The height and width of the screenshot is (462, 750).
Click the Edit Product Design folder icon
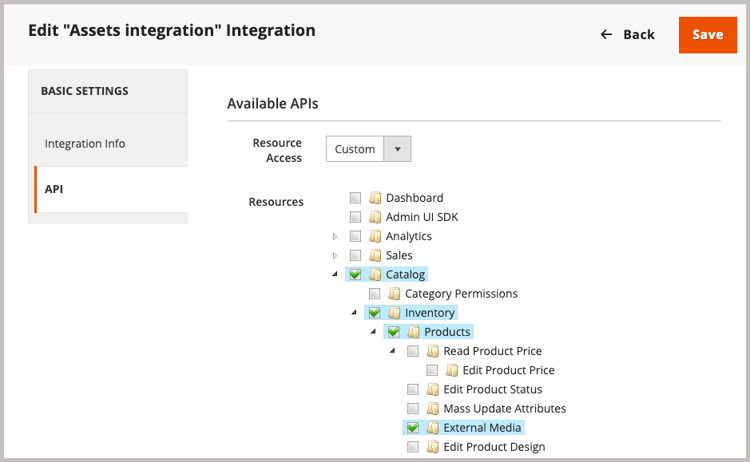pos(432,447)
